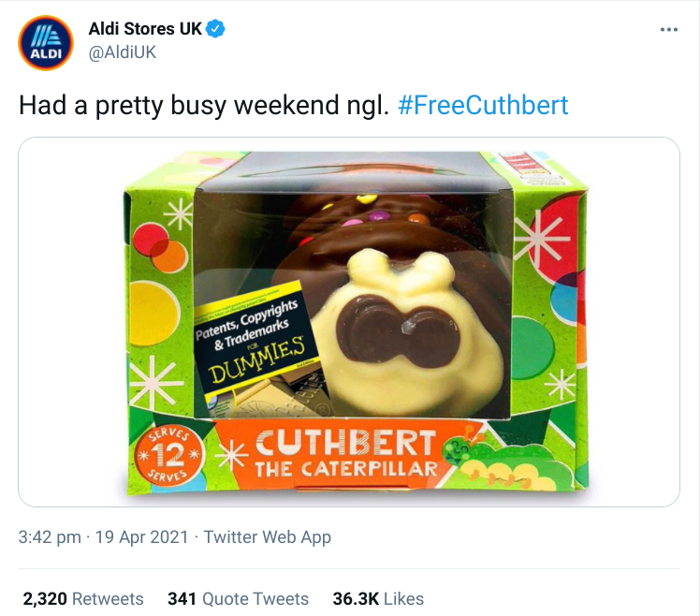Click the "Twitter Web App" source link

(267, 537)
